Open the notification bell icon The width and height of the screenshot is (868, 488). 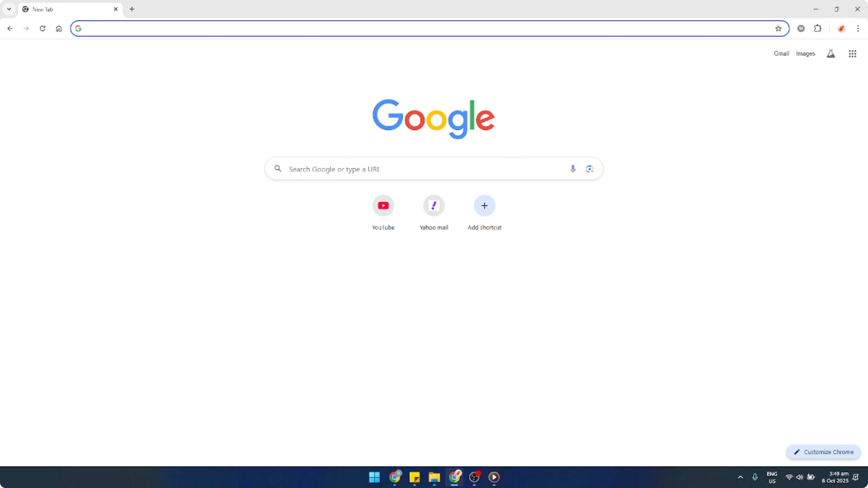coord(856,477)
